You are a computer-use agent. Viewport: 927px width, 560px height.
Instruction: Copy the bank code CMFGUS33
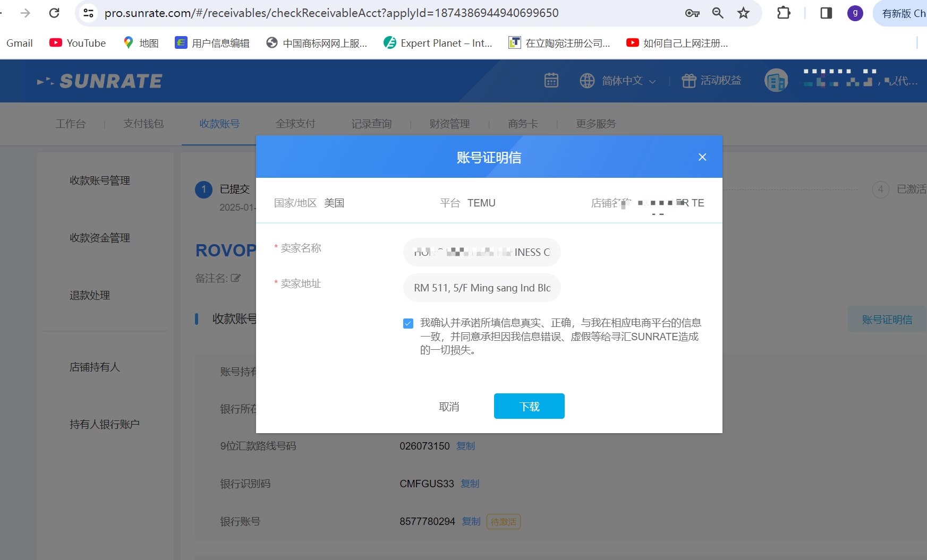point(470,484)
